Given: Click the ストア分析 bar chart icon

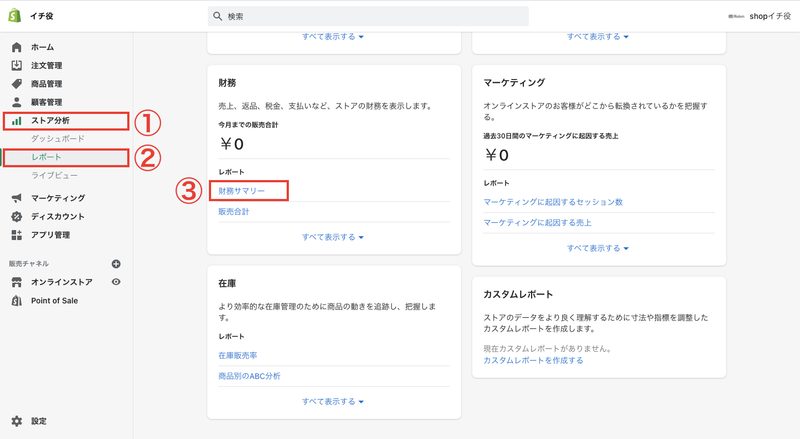Looking at the screenshot, I should coord(17,121).
